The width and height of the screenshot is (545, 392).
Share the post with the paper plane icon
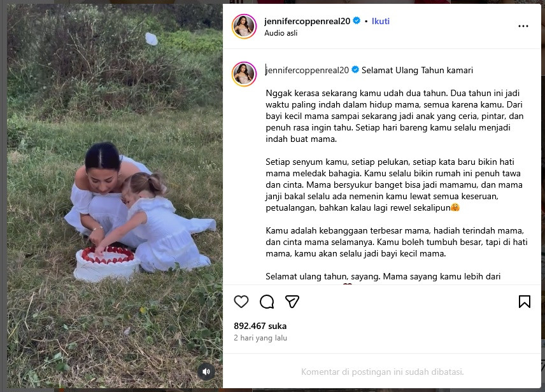[x=292, y=301]
